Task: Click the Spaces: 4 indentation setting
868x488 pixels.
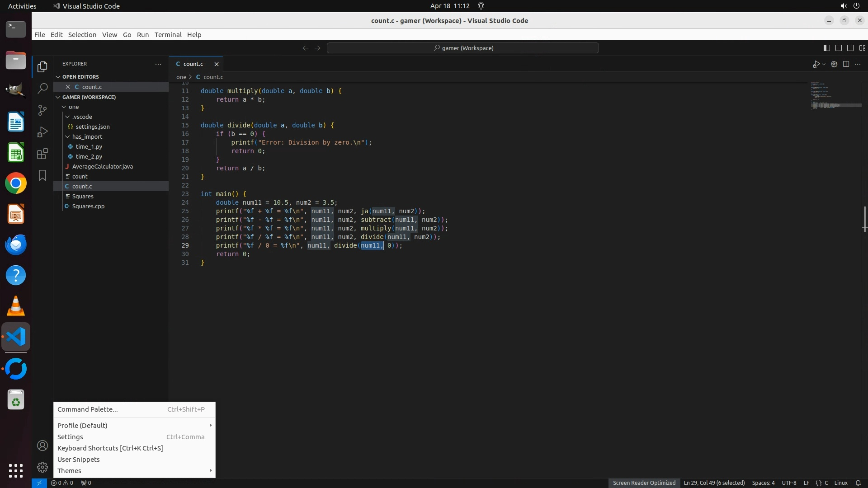Action: point(763,483)
